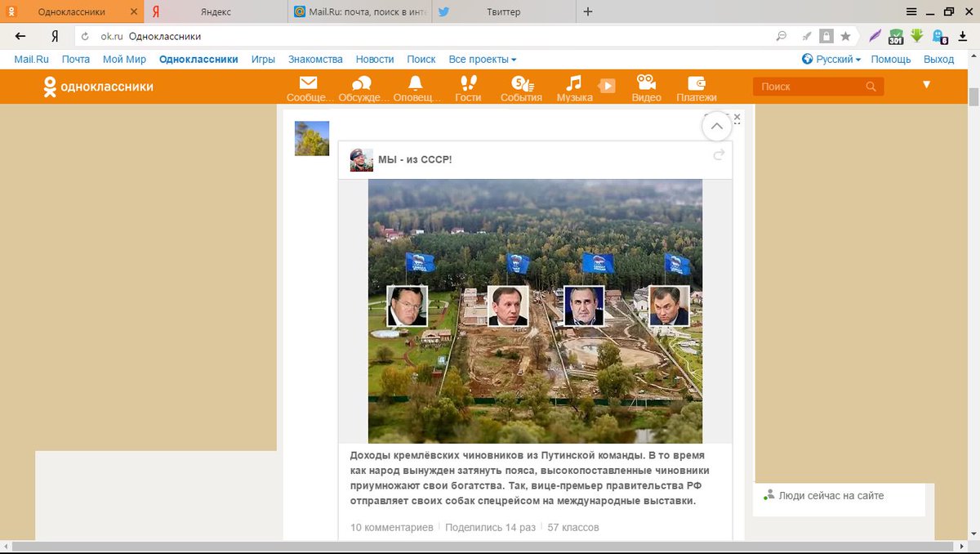This screenshot has width=980, height=554.
Task: Bookmark page with the star icon
Action: coord(845,36)
